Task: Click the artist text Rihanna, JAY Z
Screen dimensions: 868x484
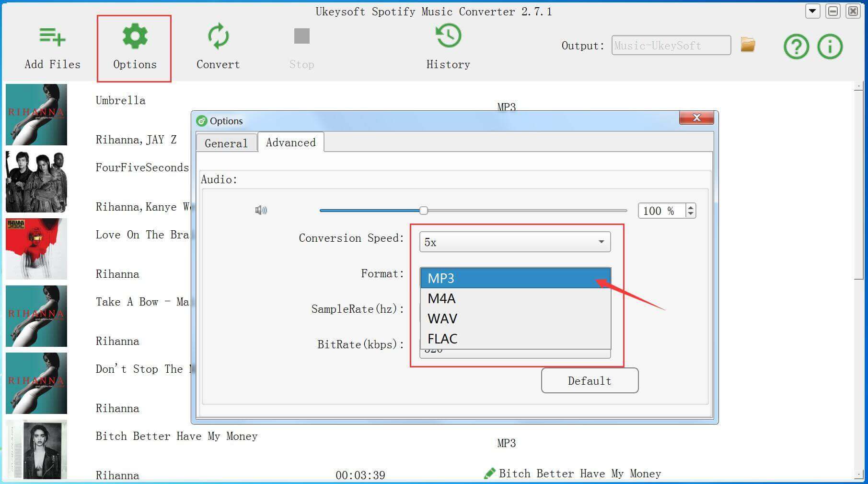Action: [136, 140]
